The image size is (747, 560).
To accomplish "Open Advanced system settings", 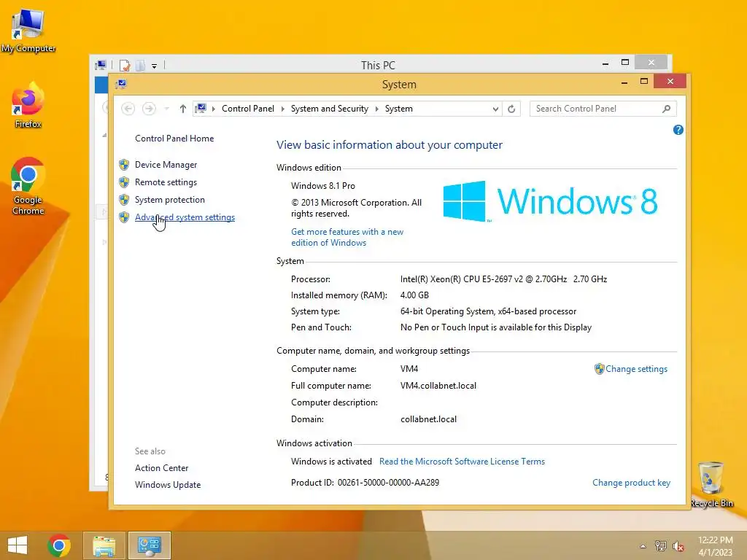I will coord(185,217).
